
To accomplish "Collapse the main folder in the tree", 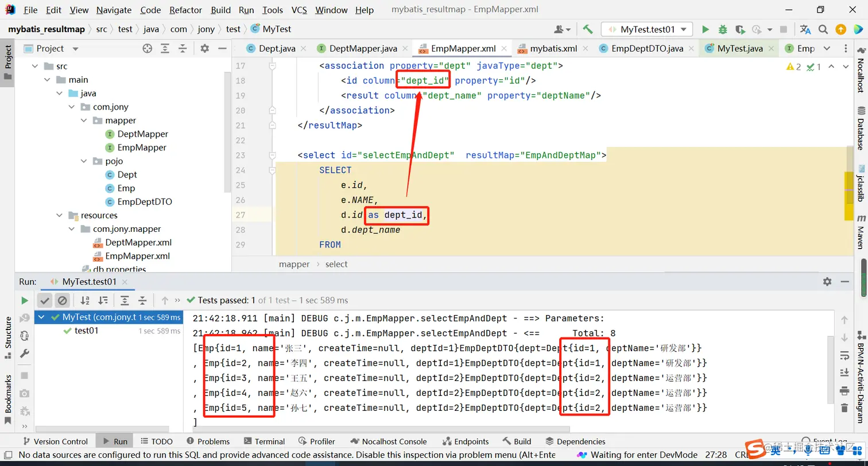I will tap(46, 80).
